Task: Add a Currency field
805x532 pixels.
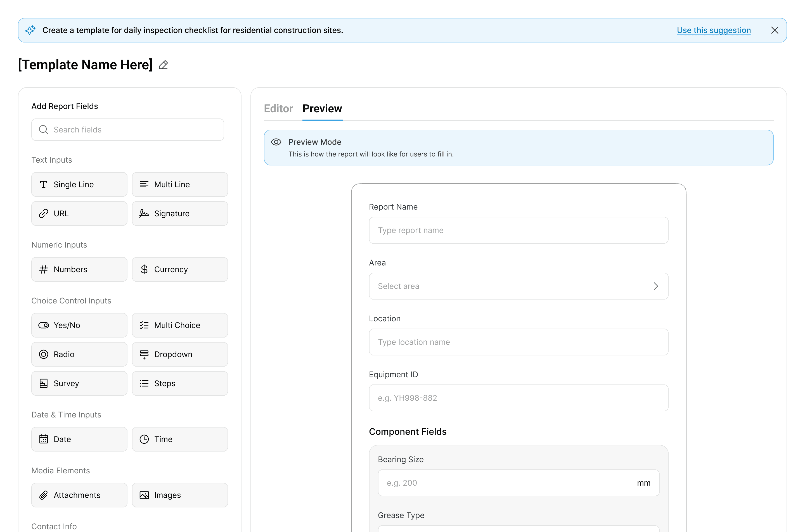Action: [179, 269]
